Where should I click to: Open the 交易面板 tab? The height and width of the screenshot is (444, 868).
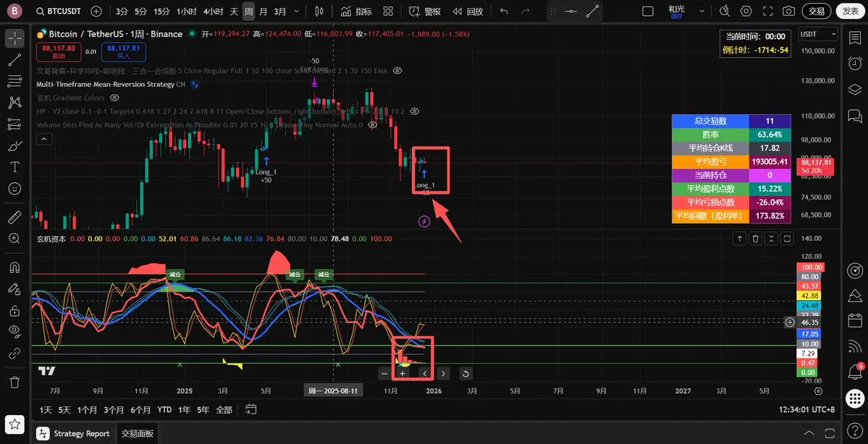138,433
